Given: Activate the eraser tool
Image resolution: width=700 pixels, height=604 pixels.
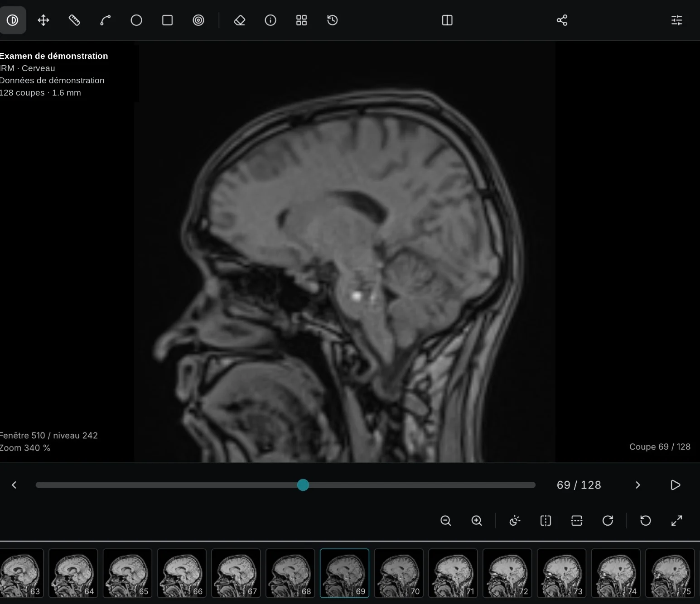Looking at the screenshot, I should pos(240,20).
